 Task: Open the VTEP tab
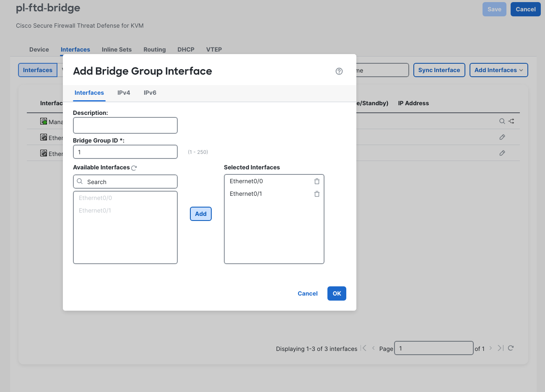click(x=214, y=49)
